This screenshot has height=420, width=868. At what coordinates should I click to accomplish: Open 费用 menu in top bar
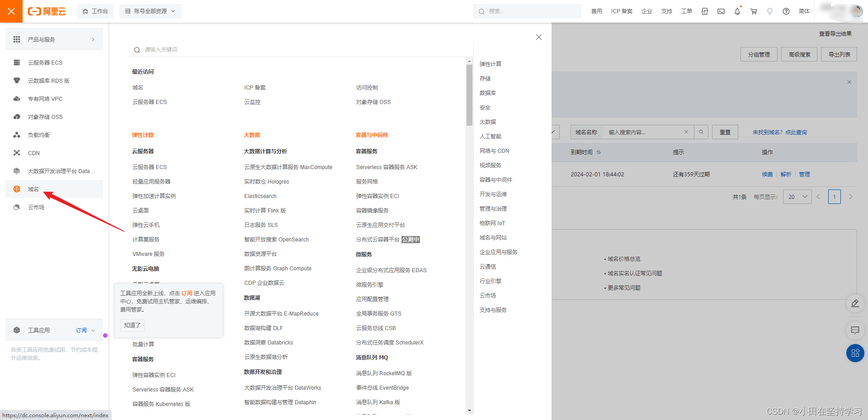tap(596, 11)
